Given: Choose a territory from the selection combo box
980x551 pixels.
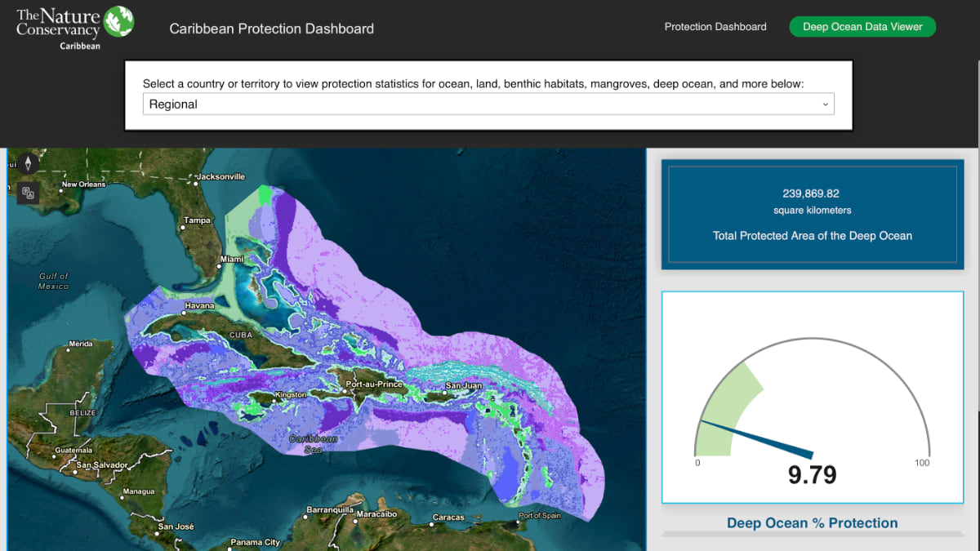Looking at the screenshot, I should coord(488,104).
